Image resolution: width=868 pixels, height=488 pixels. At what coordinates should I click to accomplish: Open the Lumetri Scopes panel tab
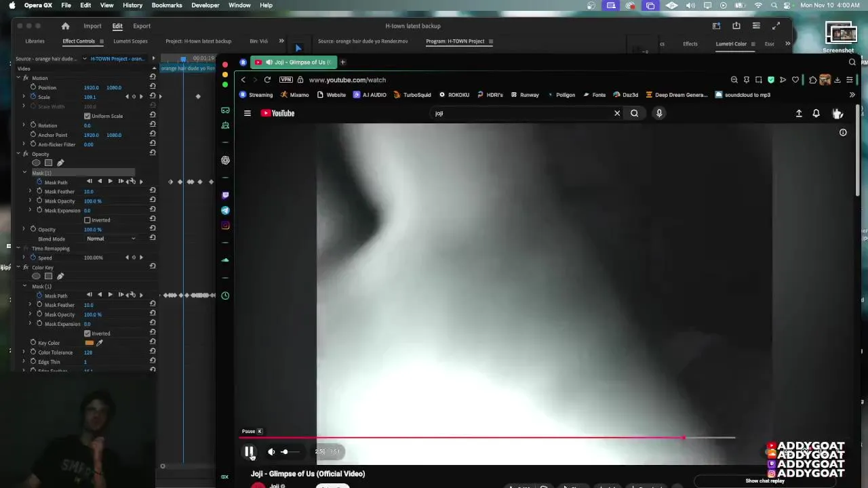tap(130, 41)
